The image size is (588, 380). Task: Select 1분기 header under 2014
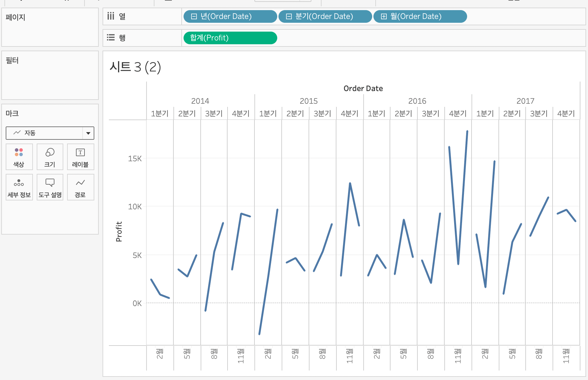coord(160,113)
